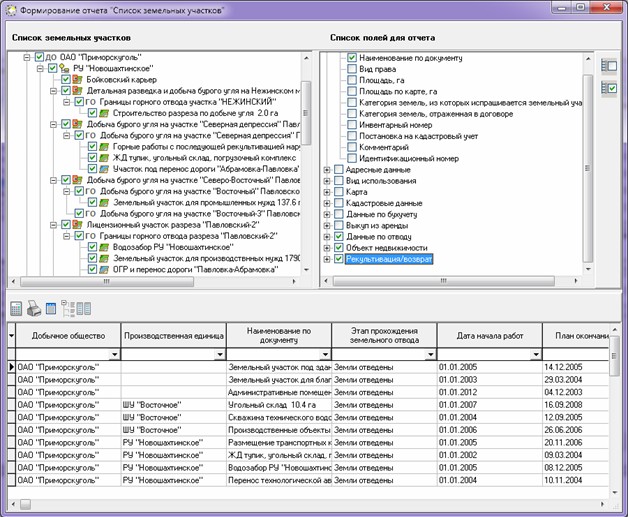Uncheck "Наименование по документу" field checkbox

352,60
